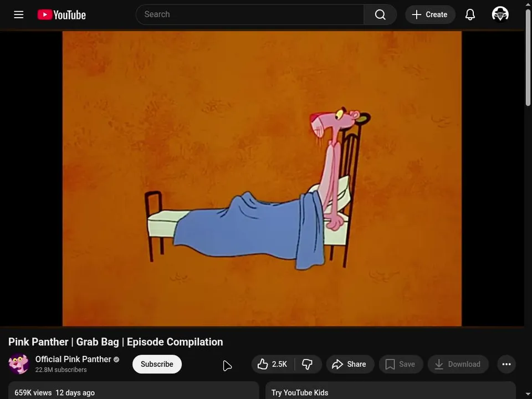Share this video
Viewport: 532px width, 399px height.
(x=350, y=364)
